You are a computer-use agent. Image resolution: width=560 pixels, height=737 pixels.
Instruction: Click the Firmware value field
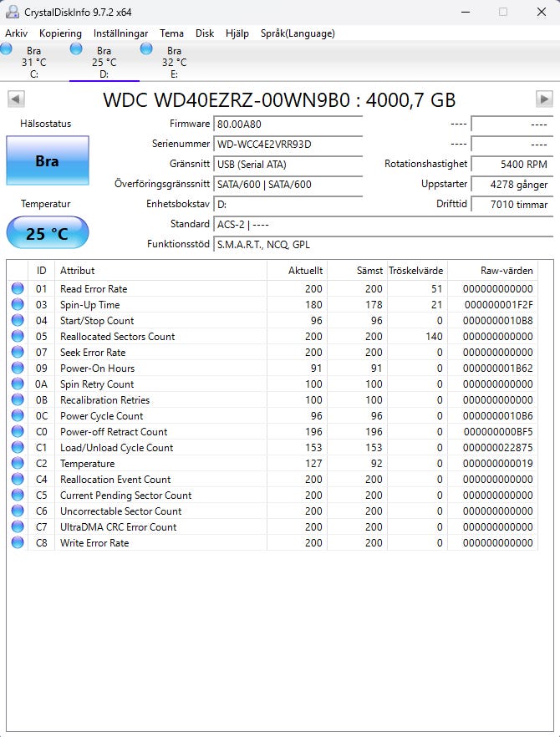pos(288,124)
